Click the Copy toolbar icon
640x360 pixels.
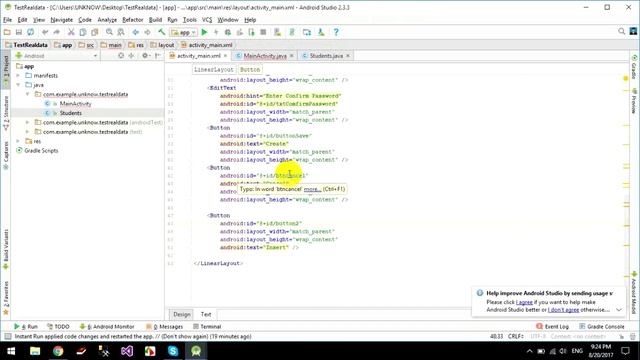tap(83, 32)
